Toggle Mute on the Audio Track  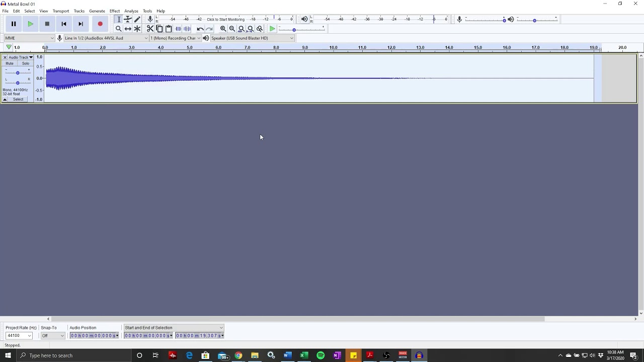[10, 63]
